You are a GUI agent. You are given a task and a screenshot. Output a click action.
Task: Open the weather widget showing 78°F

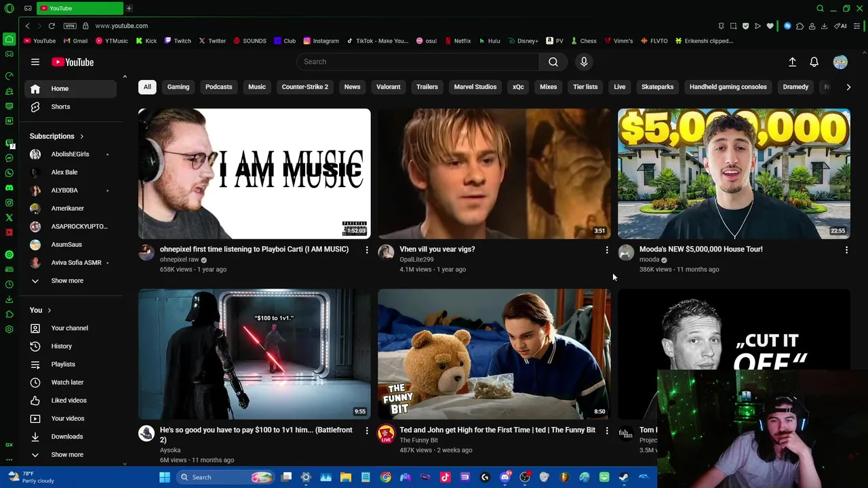(31, 477)
